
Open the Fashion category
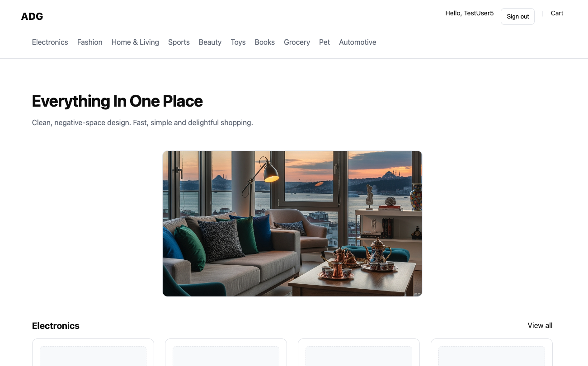(90, 42)
